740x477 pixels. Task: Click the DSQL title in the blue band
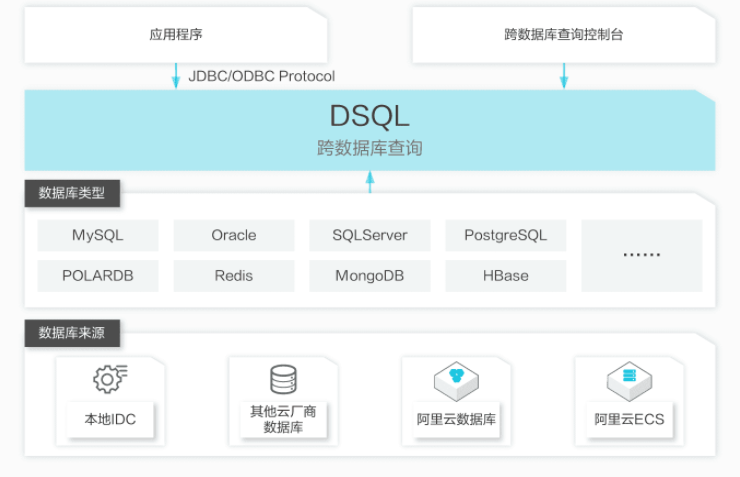[x=370, y=116]
